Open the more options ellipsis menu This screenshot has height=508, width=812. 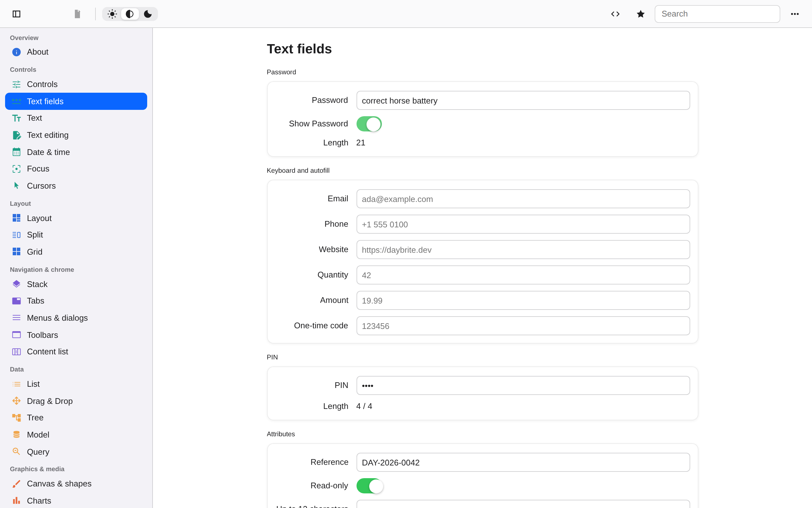(795, 14)
